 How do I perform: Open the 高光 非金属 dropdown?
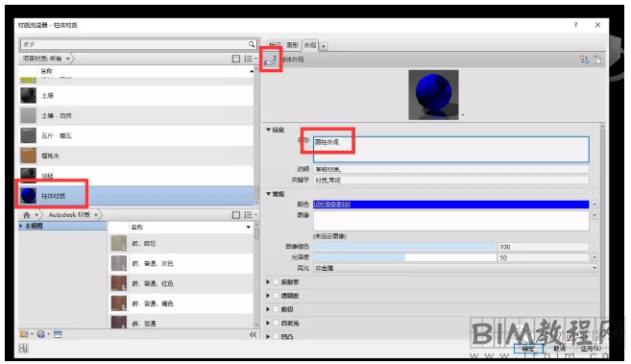[x=455, y=268]
